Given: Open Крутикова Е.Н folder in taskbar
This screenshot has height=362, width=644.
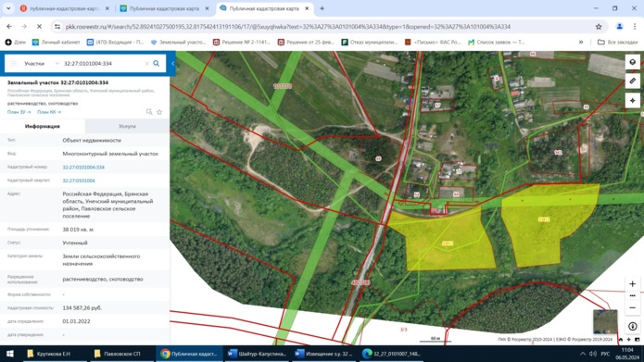Looking at the screenshot, I should pos(55,354).
